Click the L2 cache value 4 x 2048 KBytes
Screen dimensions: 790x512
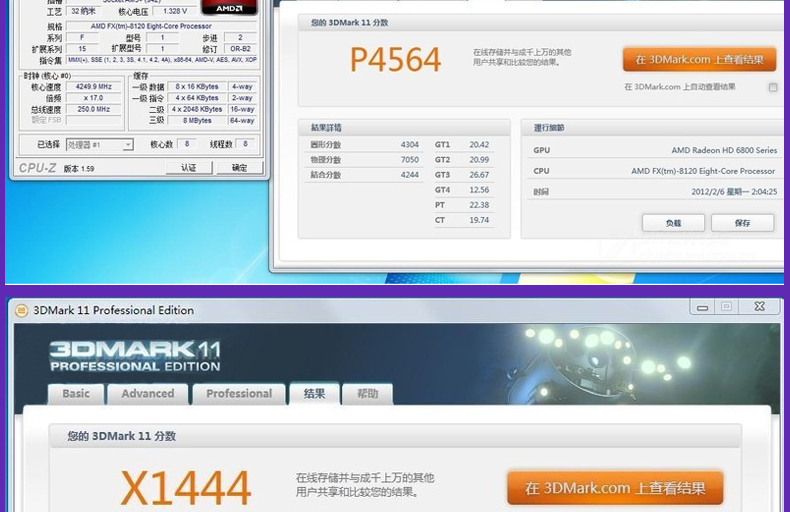pos(197,109)
